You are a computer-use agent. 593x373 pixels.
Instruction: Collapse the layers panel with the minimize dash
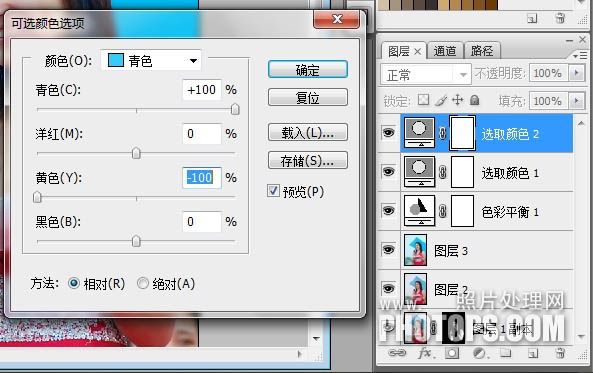[570, 40]
